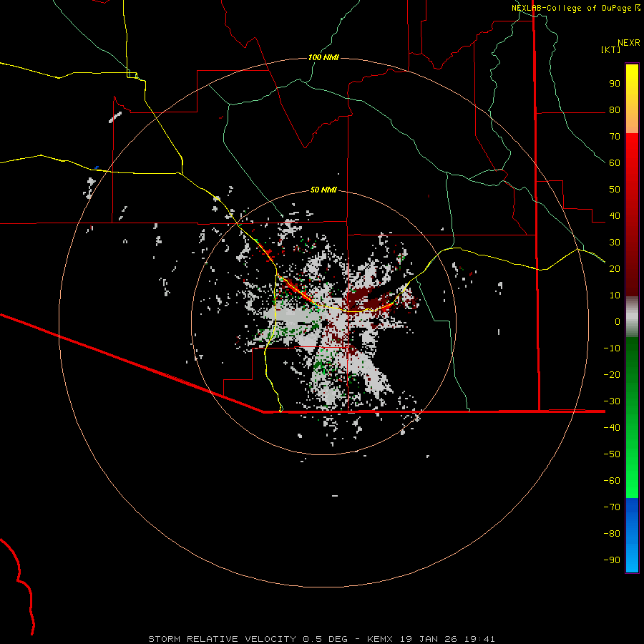Click the gray zero-velocity segment of color bar

(x=632, y=317)
